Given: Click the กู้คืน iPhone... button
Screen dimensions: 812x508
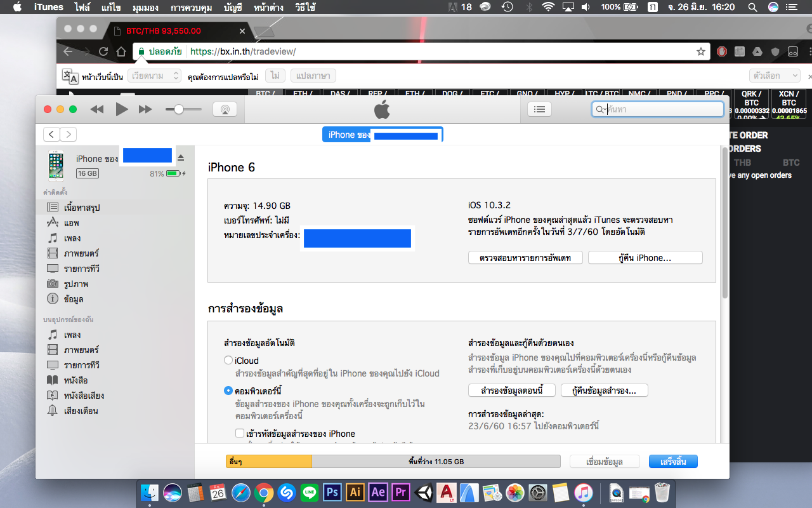Looking at the screenshot, I should 645,258.
